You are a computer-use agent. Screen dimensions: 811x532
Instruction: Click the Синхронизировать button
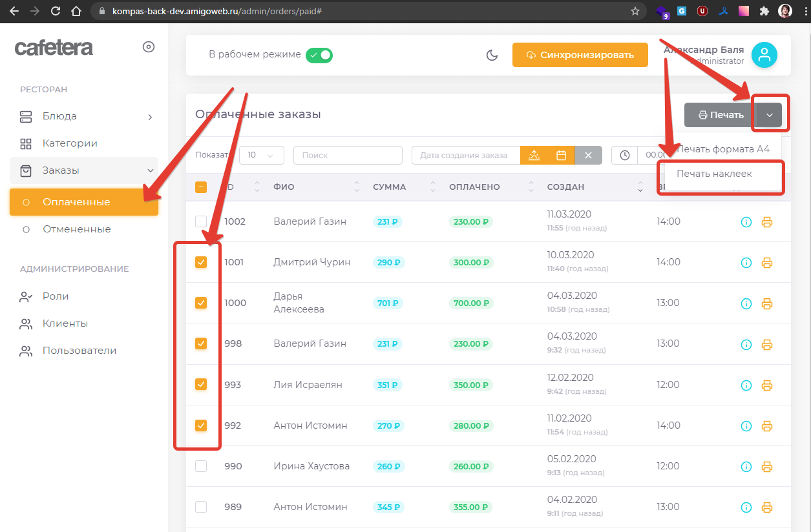point(580,55)
